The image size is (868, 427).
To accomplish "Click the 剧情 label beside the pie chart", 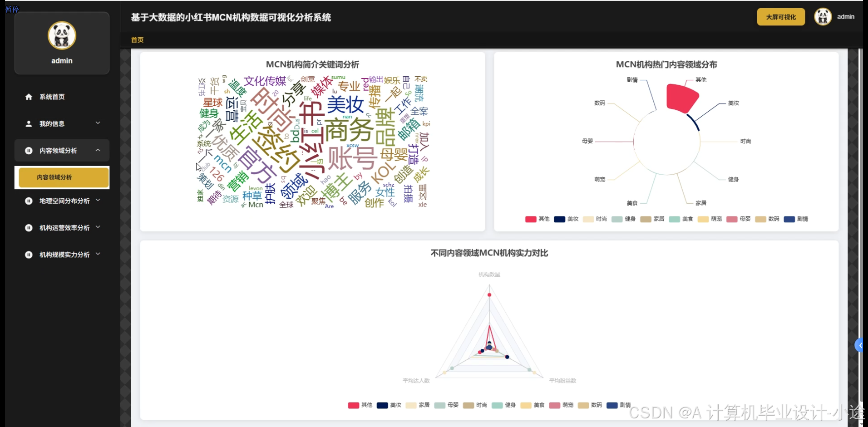I will tap(632, 80).
